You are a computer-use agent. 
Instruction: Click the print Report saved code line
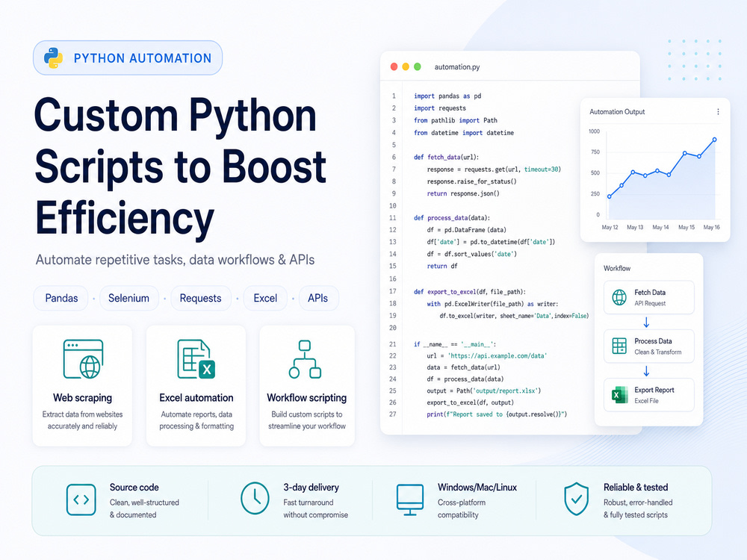[497, 414]
